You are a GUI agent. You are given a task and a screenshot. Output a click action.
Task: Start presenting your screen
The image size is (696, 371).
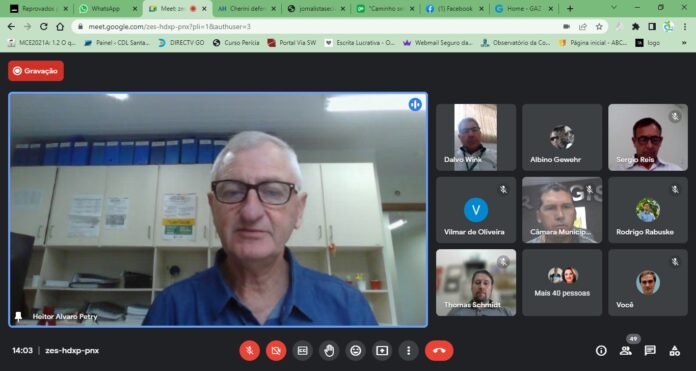(382, 351)
